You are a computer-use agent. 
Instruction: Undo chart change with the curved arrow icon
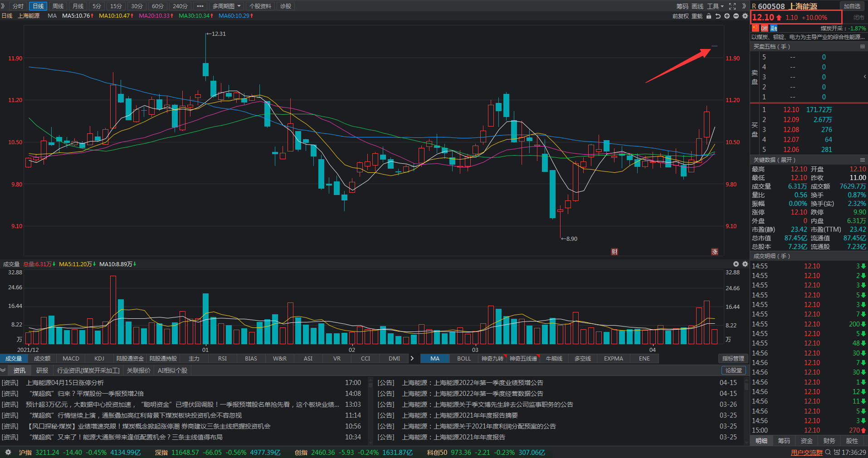coord(718,16)
